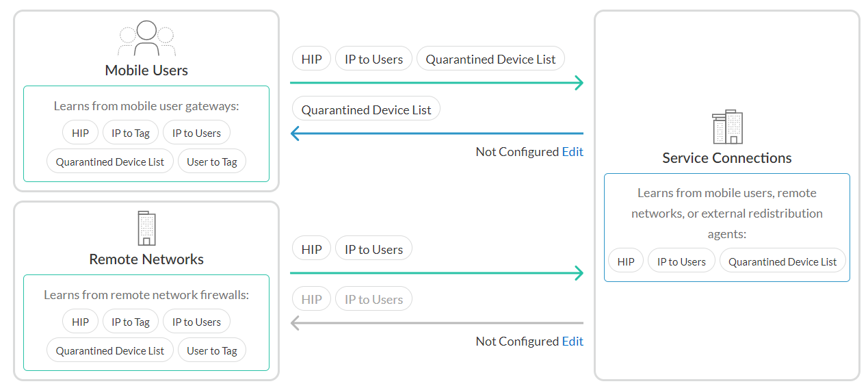Image resolution: width=868 pixels, height=386 pixels.
Task: Click green arrow from Mobile Users to Service Connections
Action: 436,83
